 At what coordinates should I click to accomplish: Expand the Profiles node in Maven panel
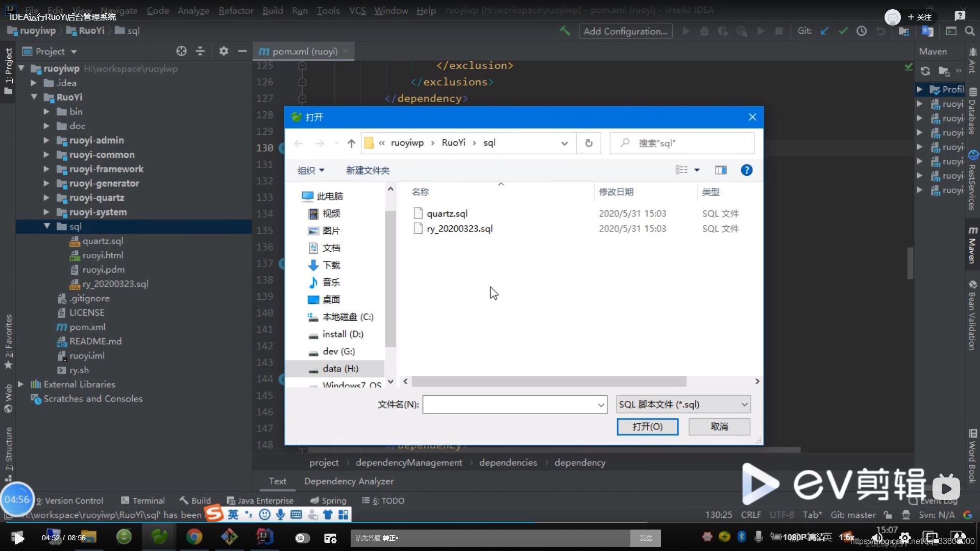[x=919, y=89]
